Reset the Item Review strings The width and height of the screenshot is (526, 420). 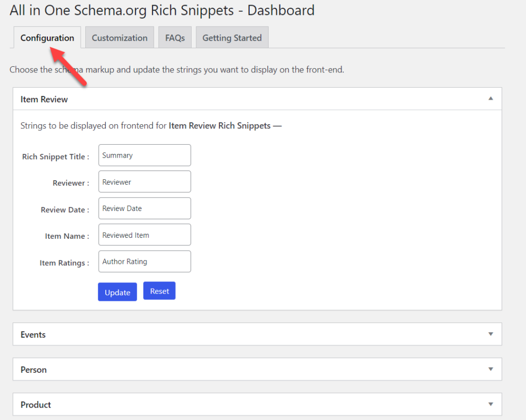[x=159, y=291]
